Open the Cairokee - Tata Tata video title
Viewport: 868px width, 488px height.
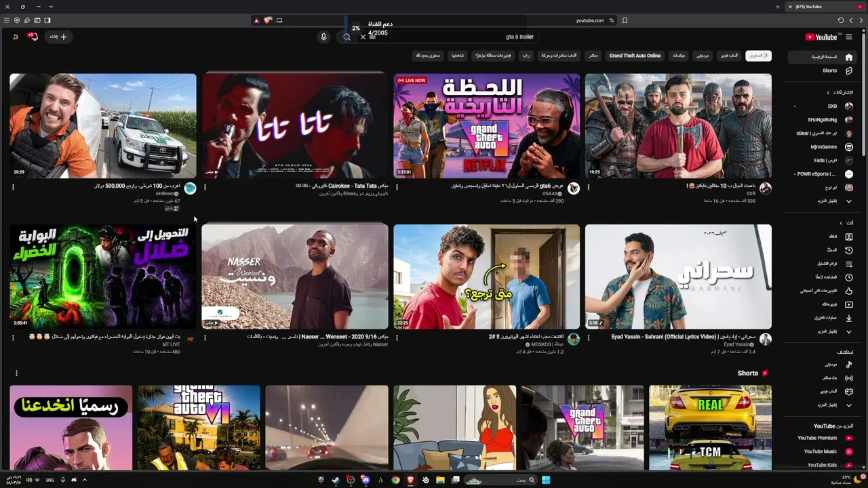pos(342,186)
